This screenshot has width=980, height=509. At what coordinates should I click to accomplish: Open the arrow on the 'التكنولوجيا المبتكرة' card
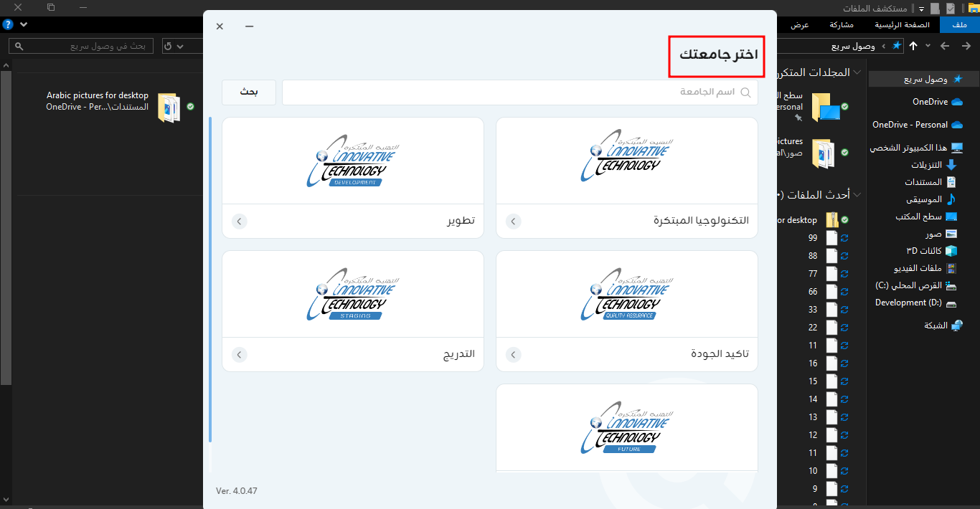coord(514,221)
